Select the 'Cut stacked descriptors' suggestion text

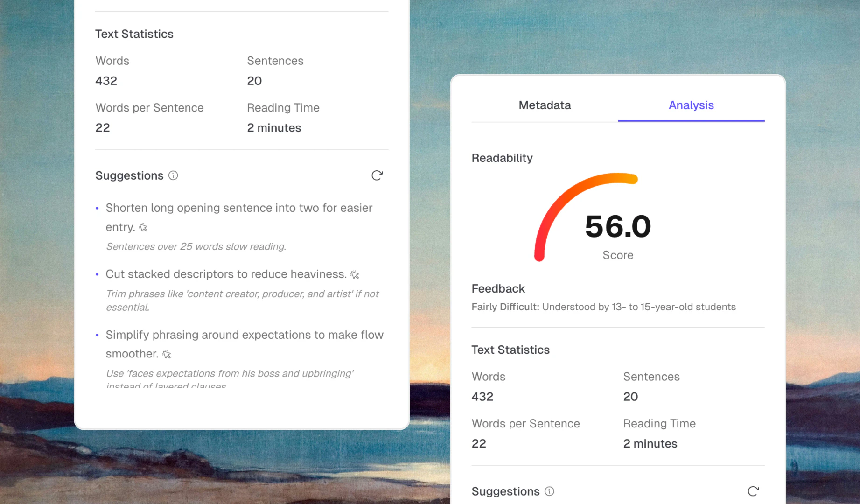tap(226, 274)
